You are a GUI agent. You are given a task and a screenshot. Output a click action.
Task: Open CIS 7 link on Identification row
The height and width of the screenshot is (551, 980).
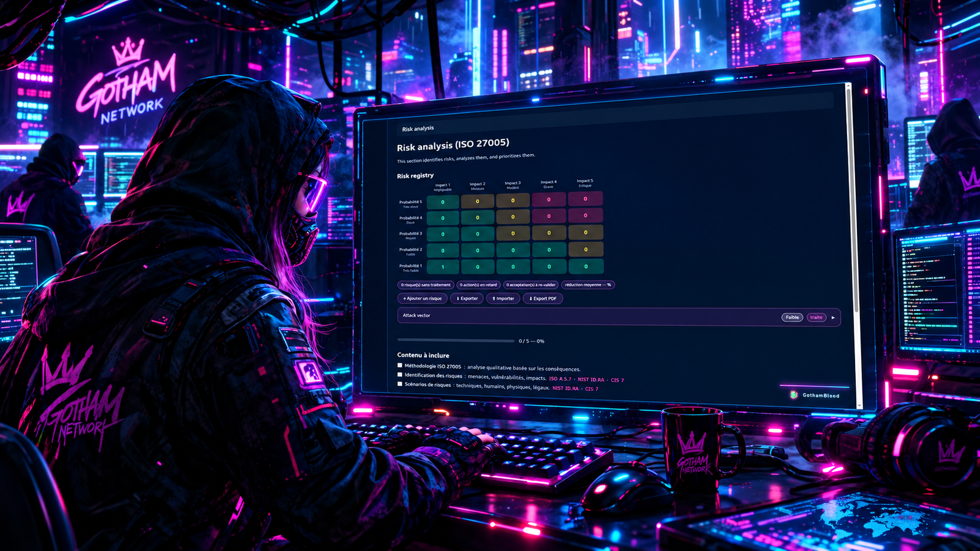tap(617, 380)
